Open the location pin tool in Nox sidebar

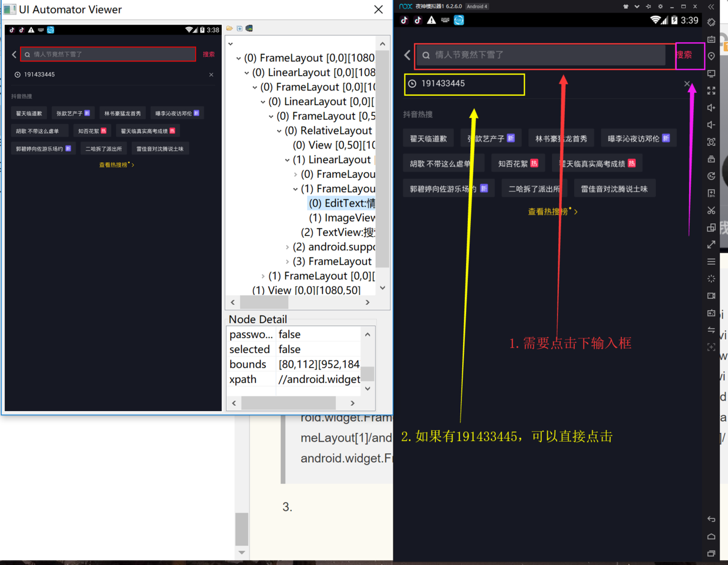[x=711, y=56]
